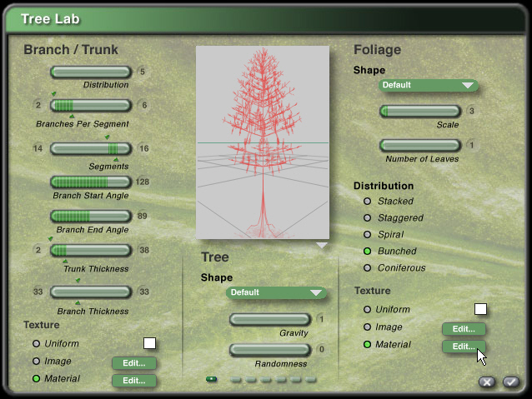Adjust the Distribution slider
This screenshot has width=532, height=399.
click(x=91, y=72)
